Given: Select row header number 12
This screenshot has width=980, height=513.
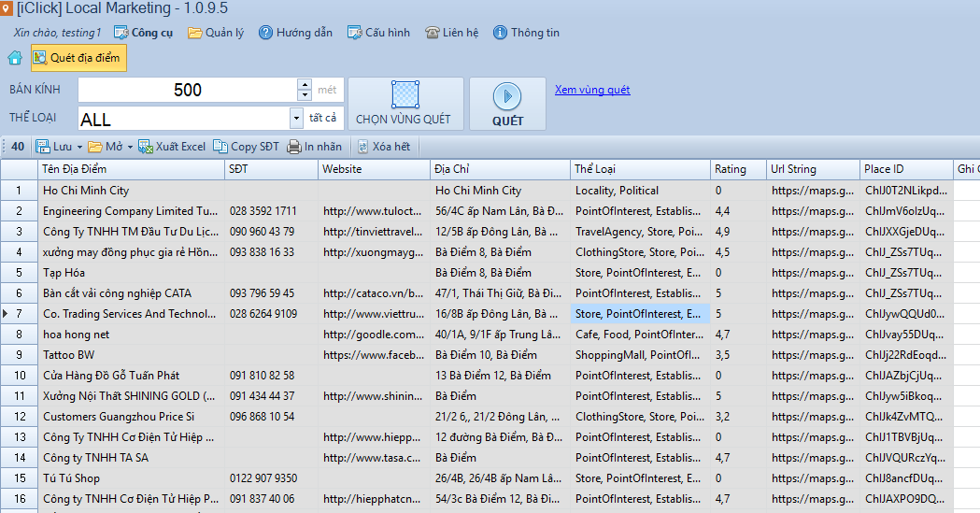Looking at the screenshot, I should 19,417.
